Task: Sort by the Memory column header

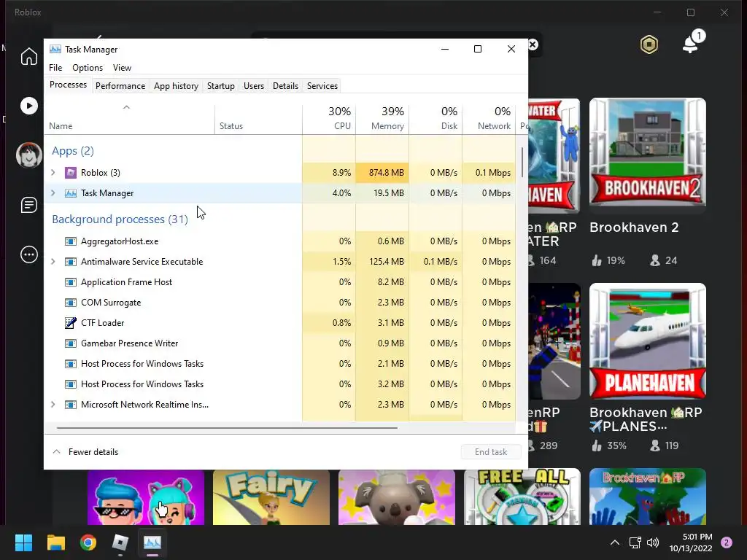Action: tap(382, 119)
